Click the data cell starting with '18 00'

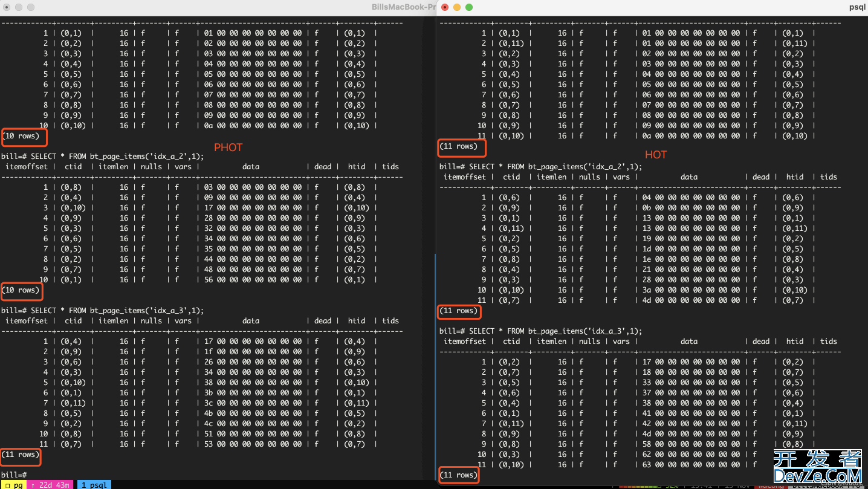pyautogui.click(x=691, y=372)
